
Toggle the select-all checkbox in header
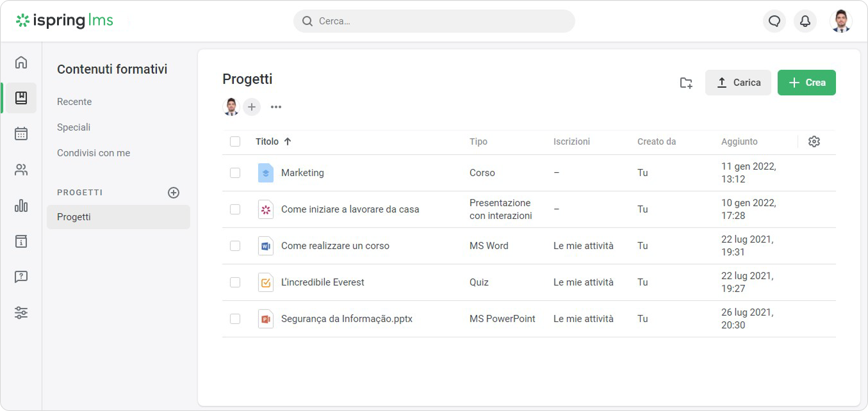tap(235, 141)
